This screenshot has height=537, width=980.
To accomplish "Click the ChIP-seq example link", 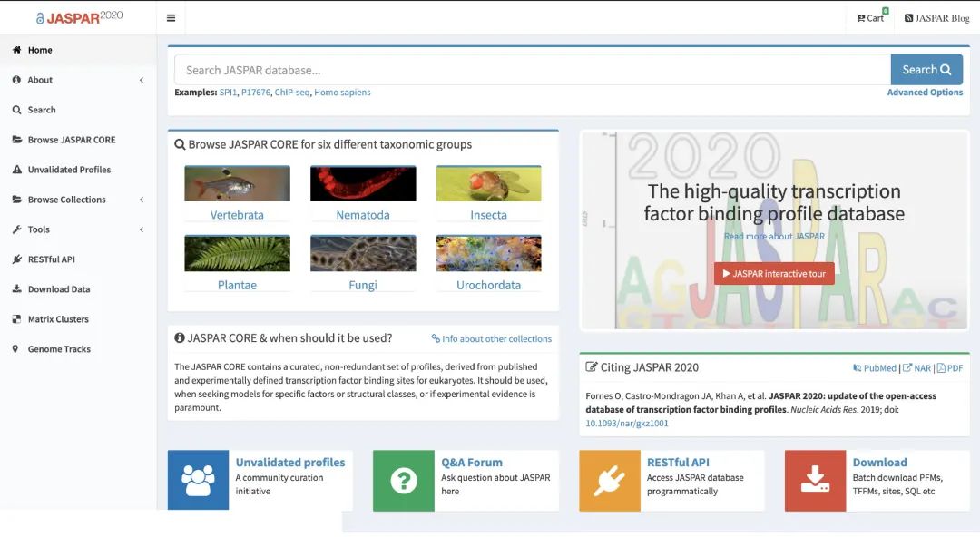I will 292,92.
